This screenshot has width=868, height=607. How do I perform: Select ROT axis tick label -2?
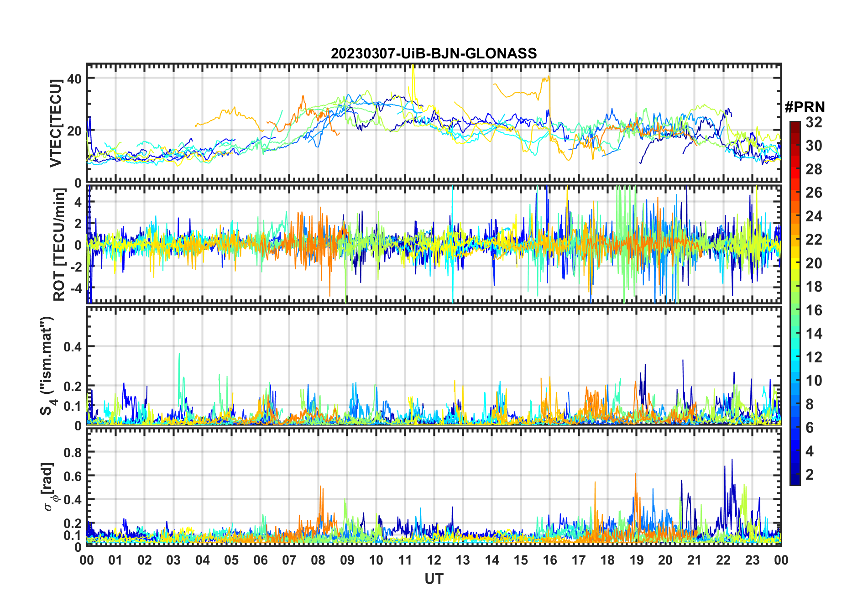click(x=75, y=267)
